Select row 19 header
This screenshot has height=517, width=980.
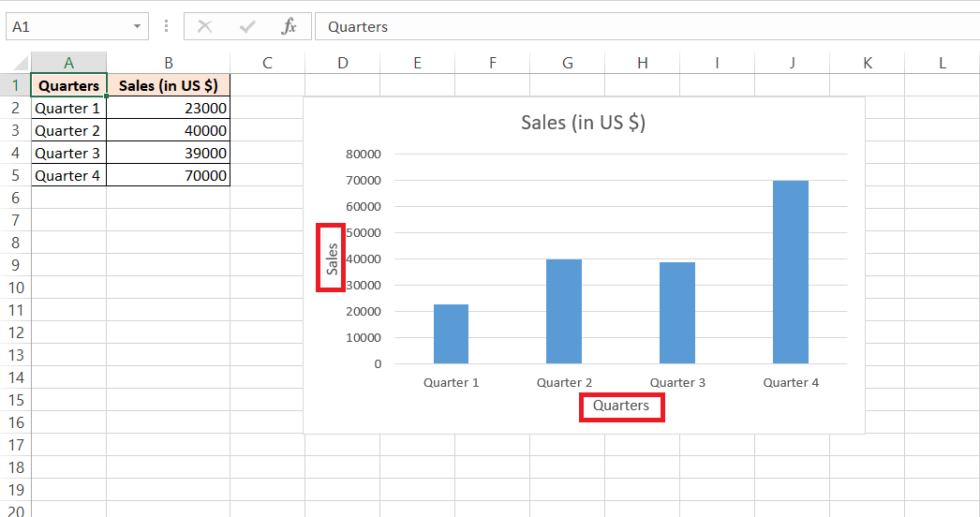[16, 490]
